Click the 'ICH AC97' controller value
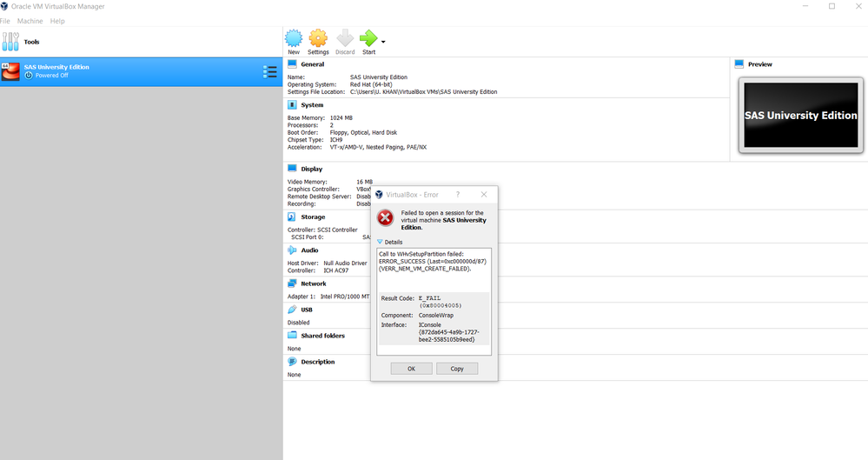 (x=336, y=270)
